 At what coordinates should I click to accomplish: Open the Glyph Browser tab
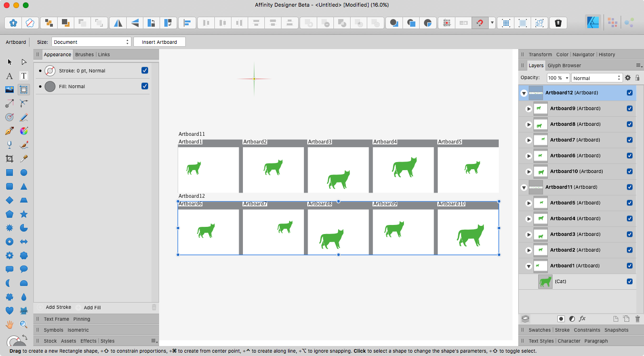pos(564,65)
